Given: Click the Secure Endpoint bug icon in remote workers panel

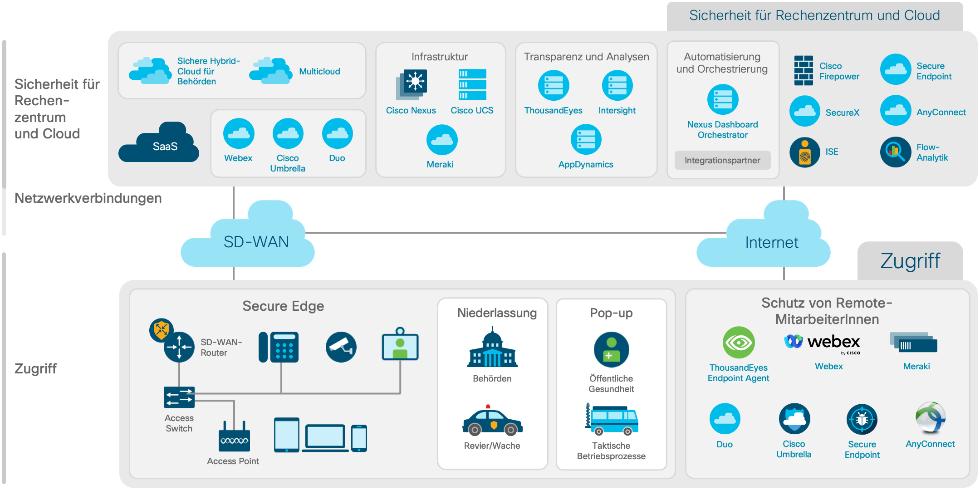Looking at the screenshot, I should click(x=862, y=419).
